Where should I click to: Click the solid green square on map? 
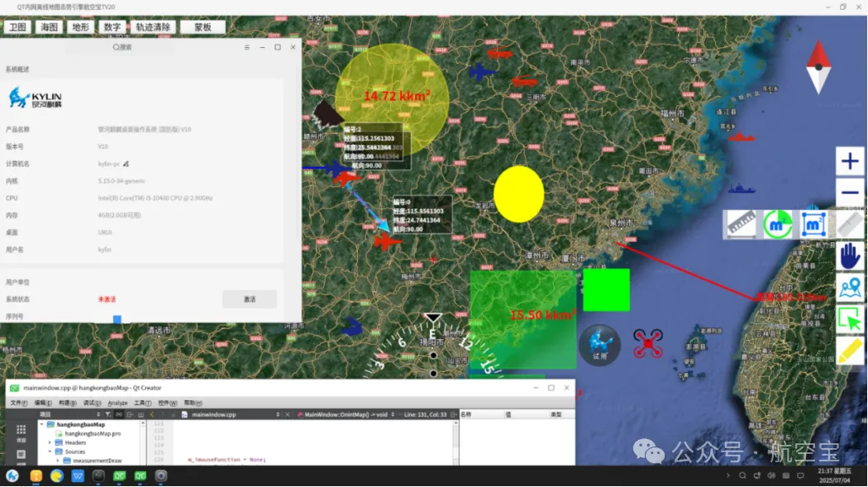(x=606, y=290)
